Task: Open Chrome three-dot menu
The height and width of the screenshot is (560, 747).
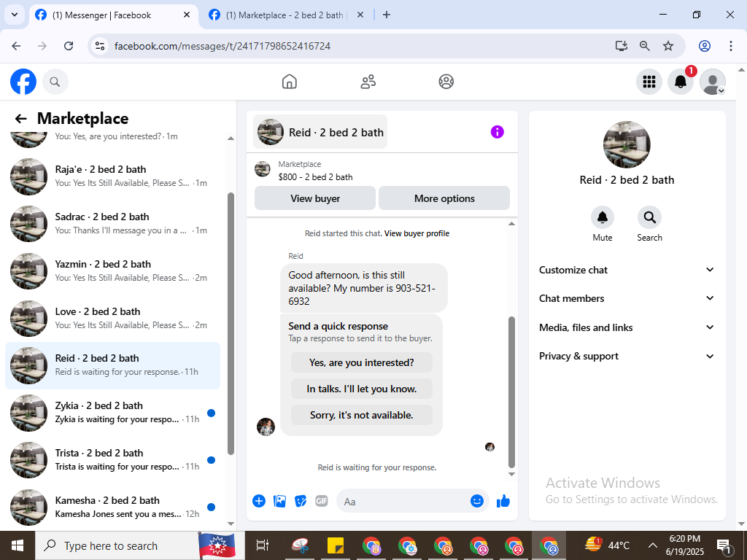Action: [x=730, y=46]
